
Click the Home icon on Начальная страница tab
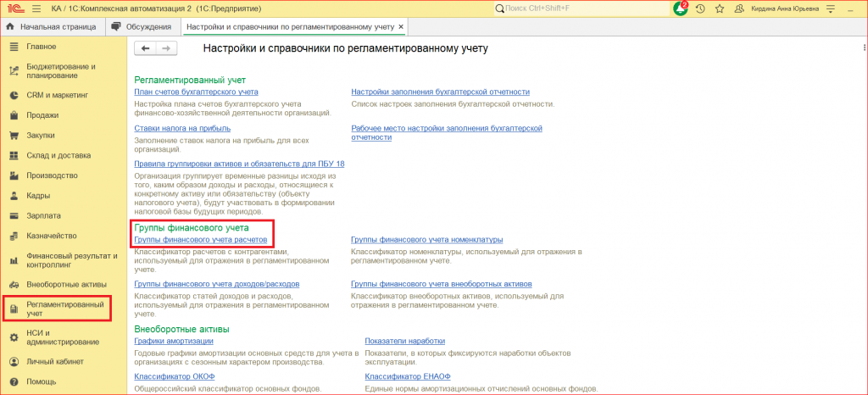point(10,26)
